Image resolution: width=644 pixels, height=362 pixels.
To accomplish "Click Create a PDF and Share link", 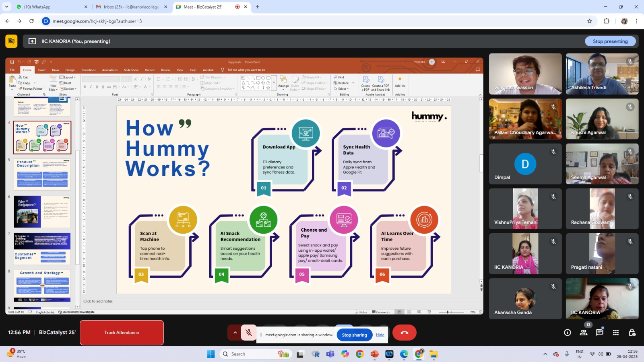I will 381,83.
